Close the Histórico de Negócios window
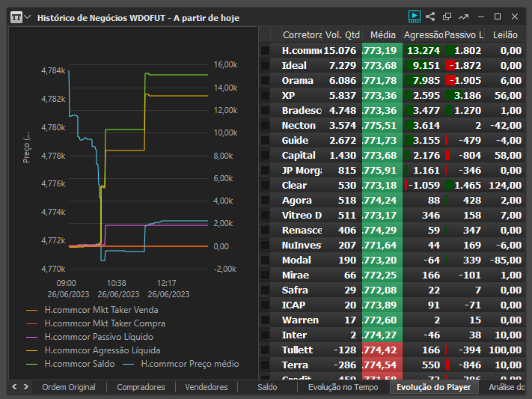 pyautogui.click(x=515, y=16)
